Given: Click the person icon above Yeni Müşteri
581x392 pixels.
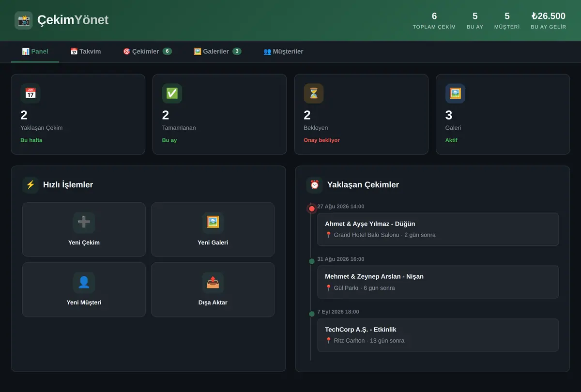Looking at the screenshot, I should (84, 282).
